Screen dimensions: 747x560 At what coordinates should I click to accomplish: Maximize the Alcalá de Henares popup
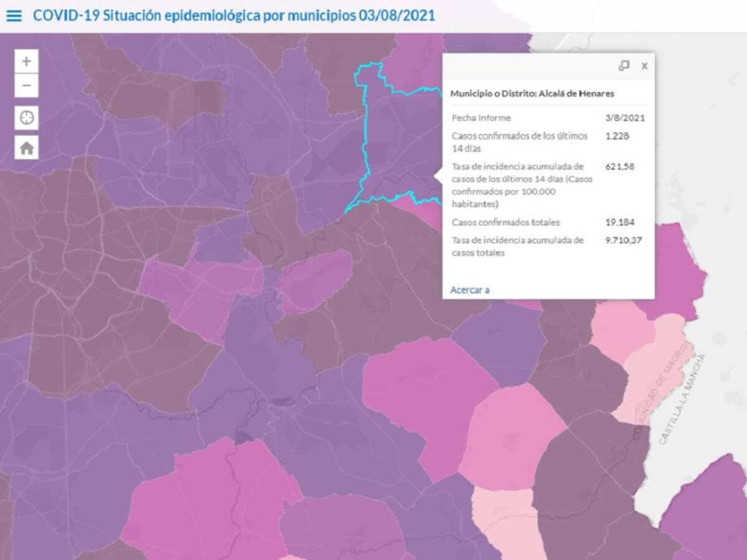click(x=624, y=65)
